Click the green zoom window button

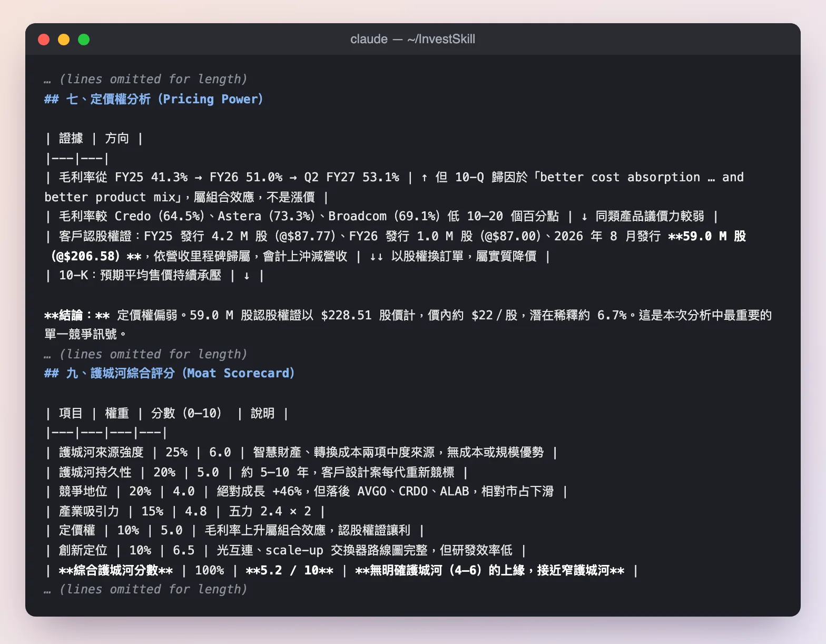pos(84,40)
